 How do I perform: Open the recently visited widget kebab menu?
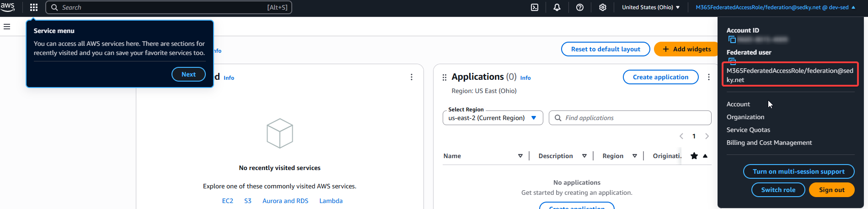[412, 77]
